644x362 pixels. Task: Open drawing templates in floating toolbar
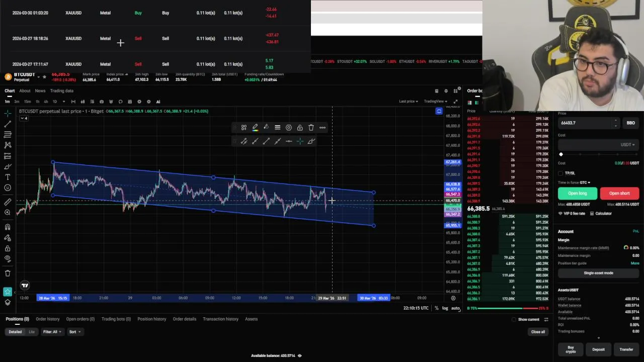(x=244, y=128)
